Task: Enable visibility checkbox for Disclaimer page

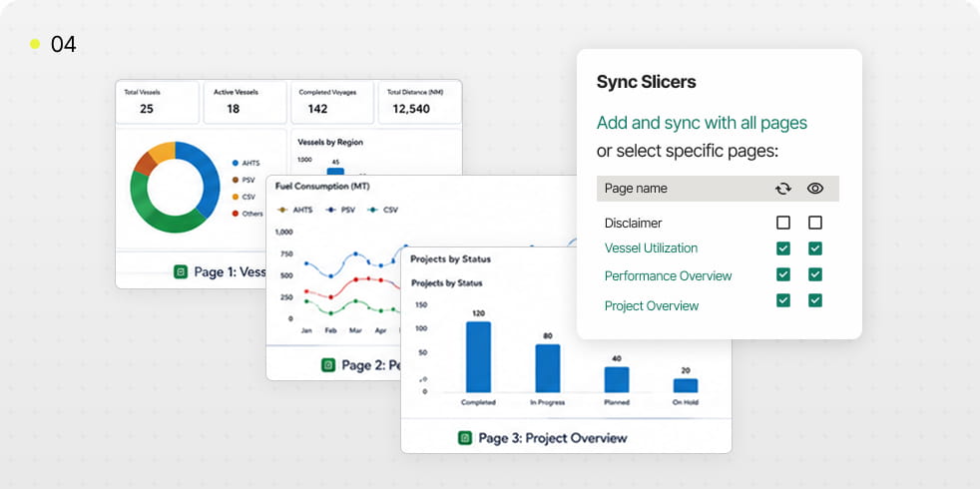Action: point(815,223)
